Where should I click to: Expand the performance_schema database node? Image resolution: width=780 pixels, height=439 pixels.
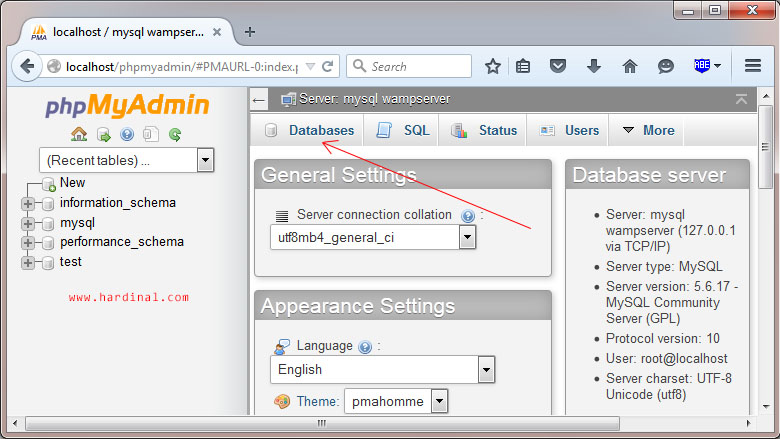click(x=28, y=243)
